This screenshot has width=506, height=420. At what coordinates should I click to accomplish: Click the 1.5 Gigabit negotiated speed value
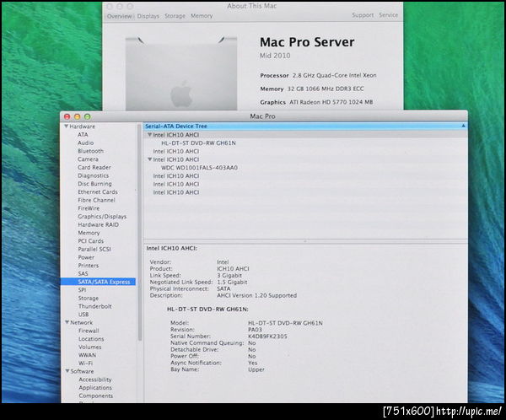coord(232,283)
